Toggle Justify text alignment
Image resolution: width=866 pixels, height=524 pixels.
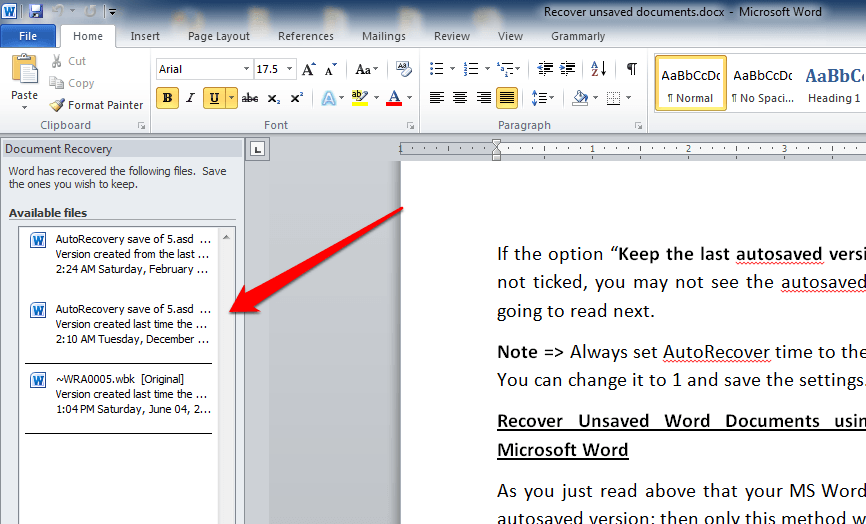[x=507, y=98]
